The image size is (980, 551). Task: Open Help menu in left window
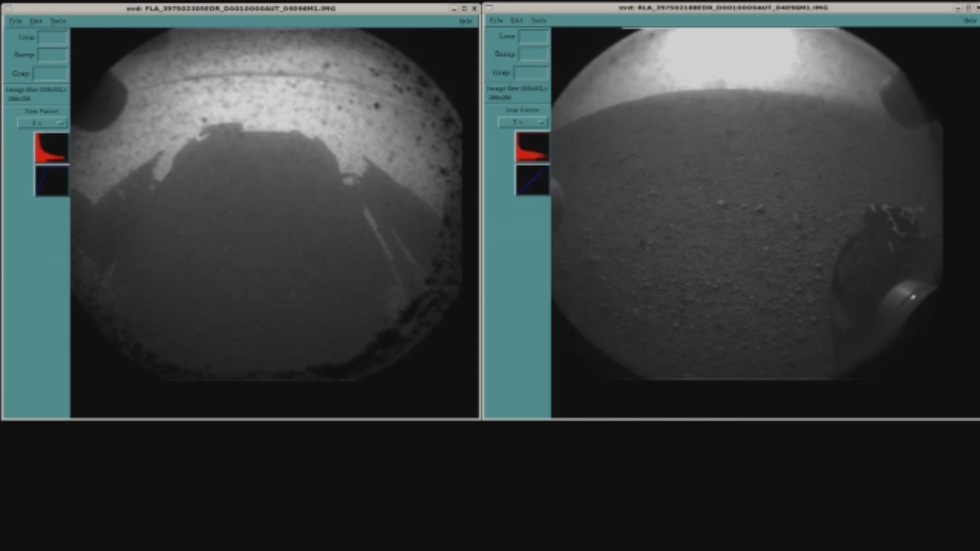pos(465,21)
